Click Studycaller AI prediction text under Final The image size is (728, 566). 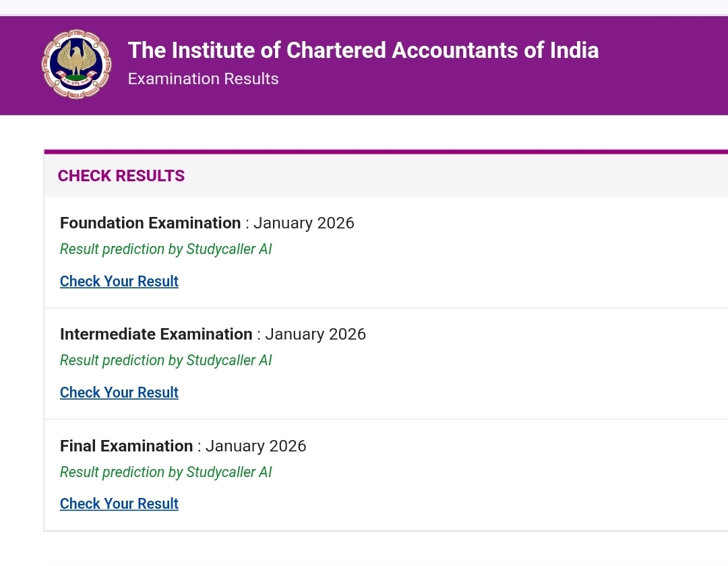tap(166, 472)
